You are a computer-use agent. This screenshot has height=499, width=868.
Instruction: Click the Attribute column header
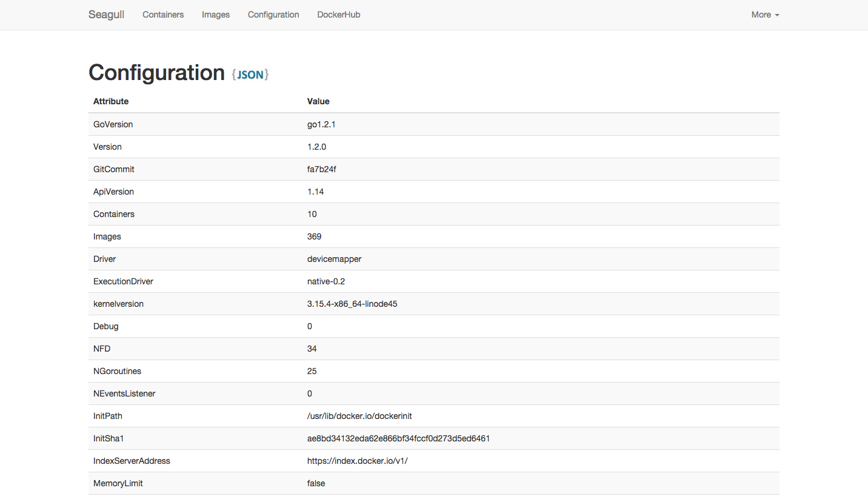[111, 101]
